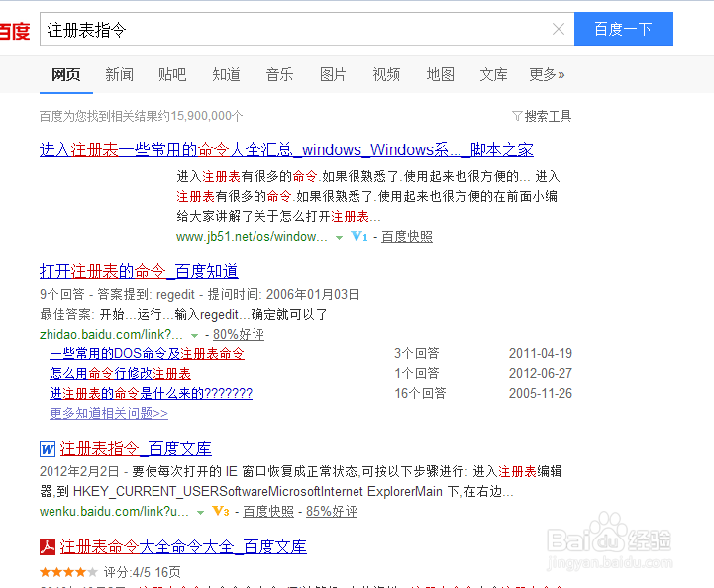
Task: Open the 文库 tab
Action: click(493, 74)
